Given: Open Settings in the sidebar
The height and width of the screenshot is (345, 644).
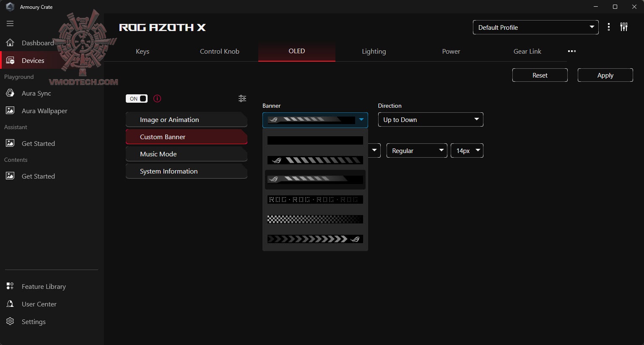Looking at the screenshot, I should click(34, 322).
